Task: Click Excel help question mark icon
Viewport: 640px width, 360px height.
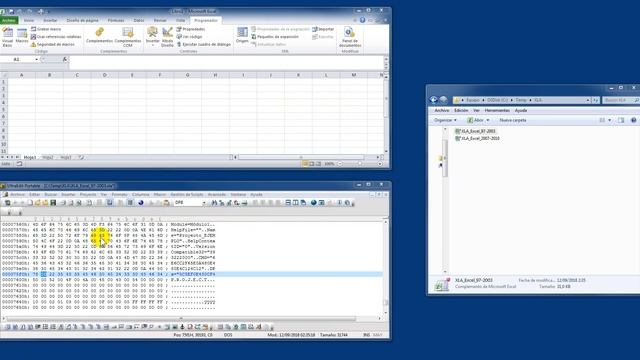Action: (x=362, y=20)
